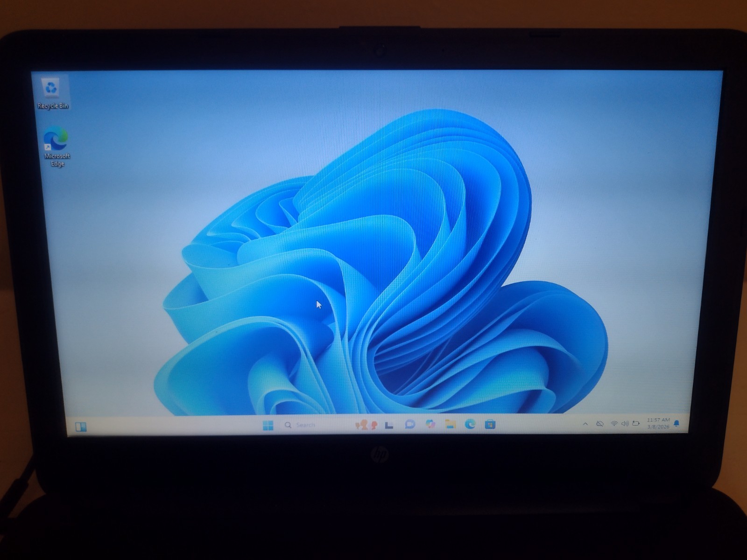Open the Wi-Fi network tray icon
The height and width of the screenshot is (560, 747).
(x=614, y=424)
